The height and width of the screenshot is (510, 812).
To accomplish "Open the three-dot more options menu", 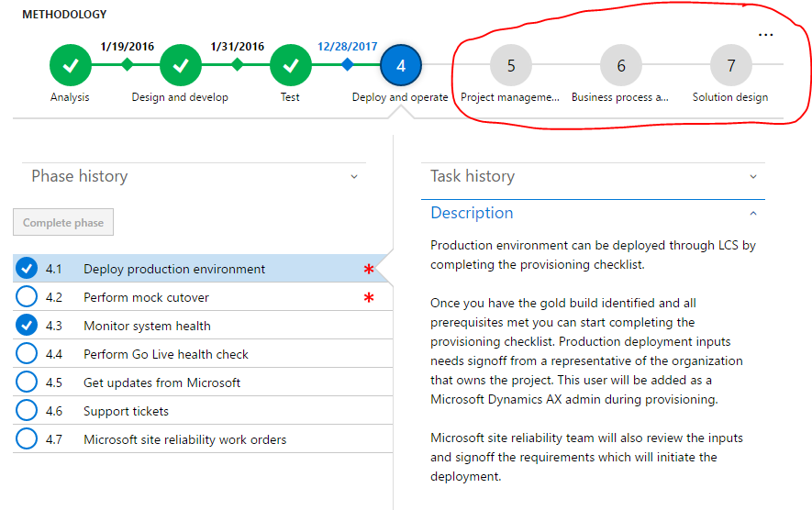I will [766, 35].
